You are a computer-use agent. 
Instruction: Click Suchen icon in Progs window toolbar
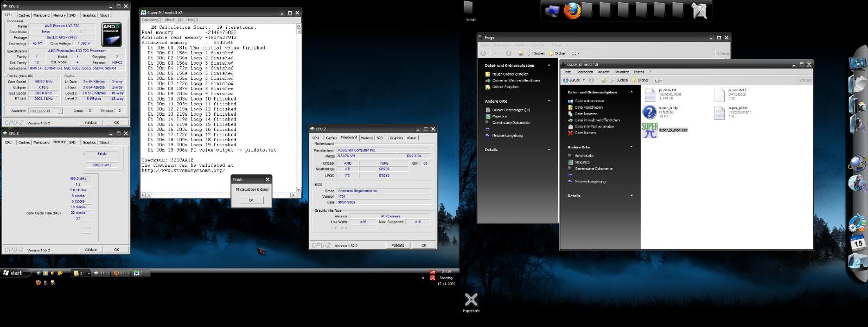click(536, 53)
